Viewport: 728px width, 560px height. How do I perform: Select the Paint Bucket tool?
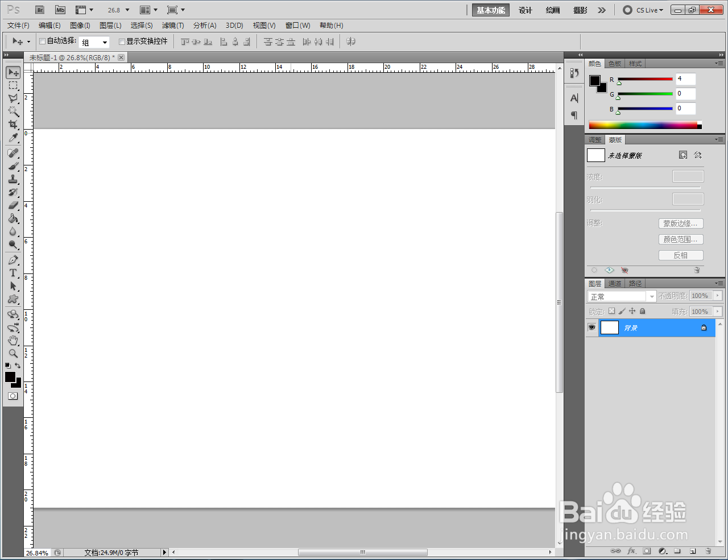tap(13, 218)
